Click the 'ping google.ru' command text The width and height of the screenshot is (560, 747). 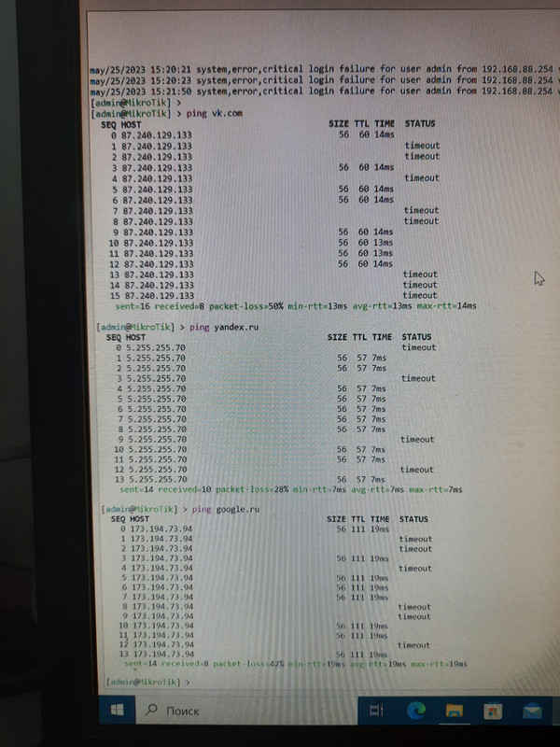coord(226,509)
